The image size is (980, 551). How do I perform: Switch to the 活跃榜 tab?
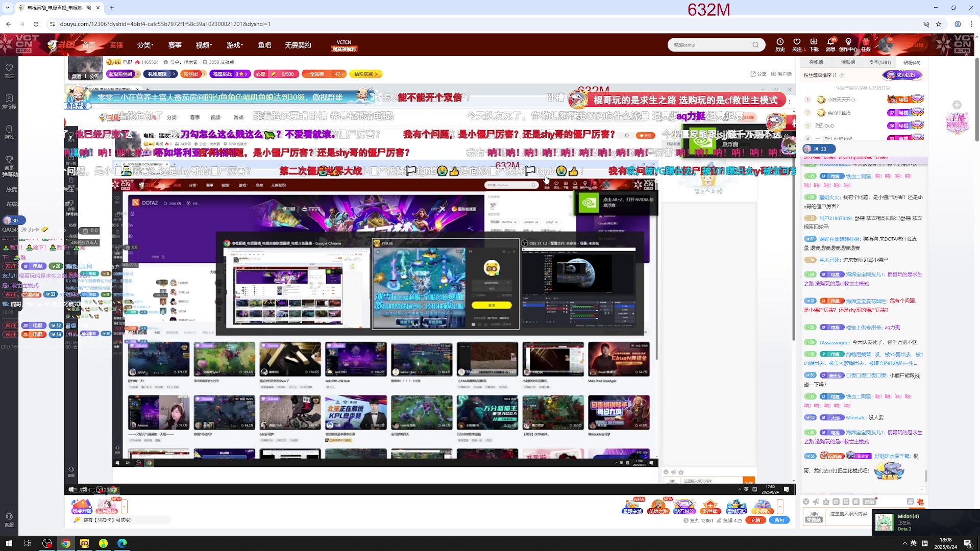point(848,62)
